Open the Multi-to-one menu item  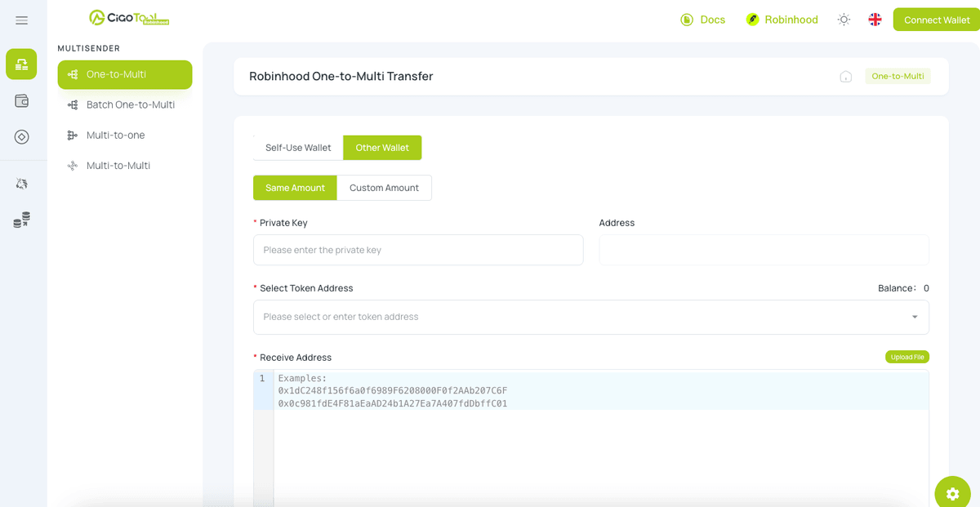125,135
